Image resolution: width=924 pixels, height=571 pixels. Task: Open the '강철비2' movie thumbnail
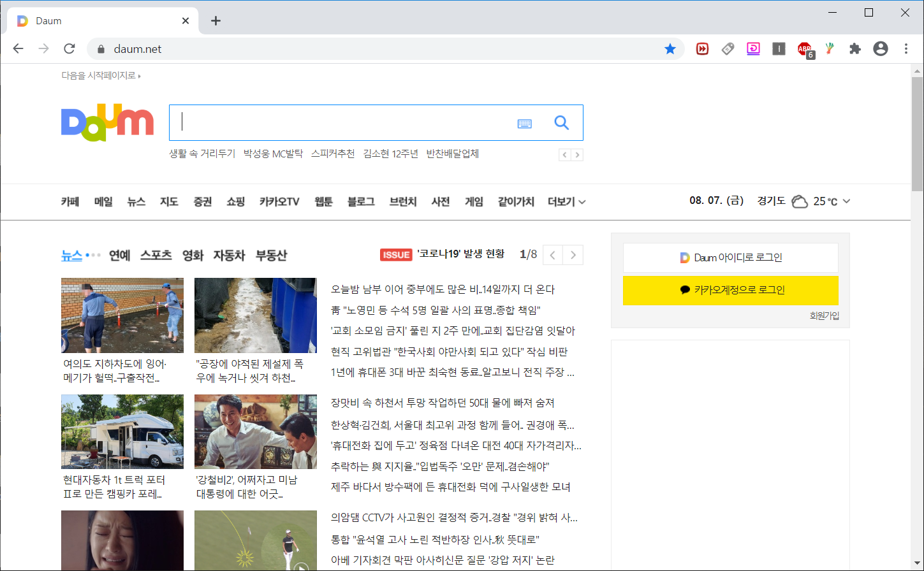point(256,432)
